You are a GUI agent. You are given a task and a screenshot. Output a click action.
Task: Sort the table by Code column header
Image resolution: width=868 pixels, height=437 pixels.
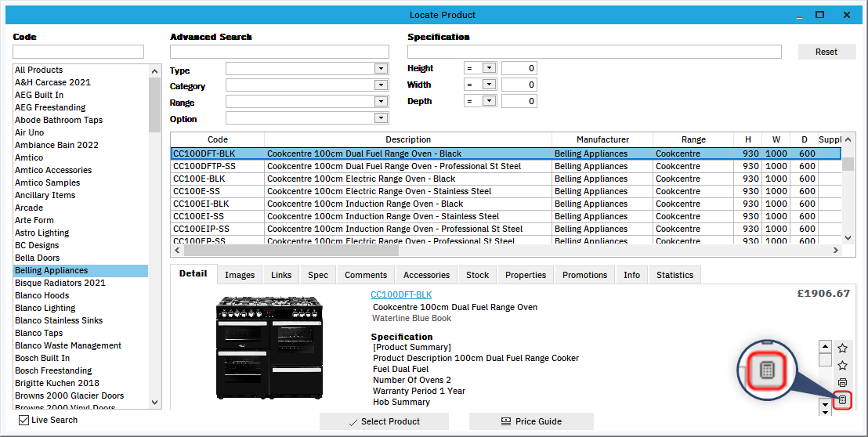tap(218, 139)
